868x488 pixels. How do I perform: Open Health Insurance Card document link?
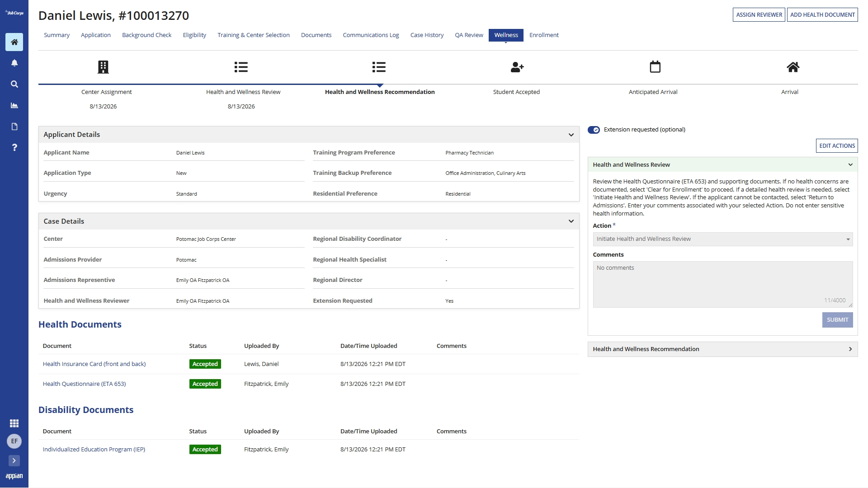[x=94, y=364]
